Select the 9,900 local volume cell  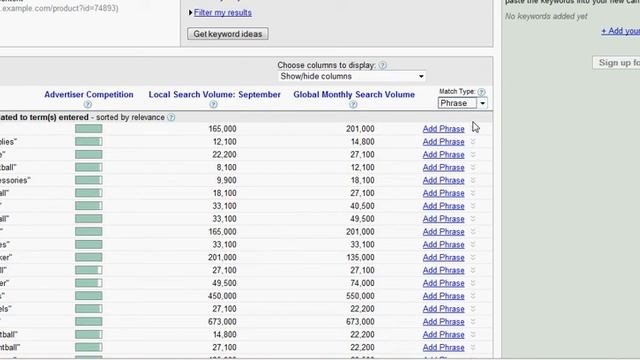tap(227, 180)
